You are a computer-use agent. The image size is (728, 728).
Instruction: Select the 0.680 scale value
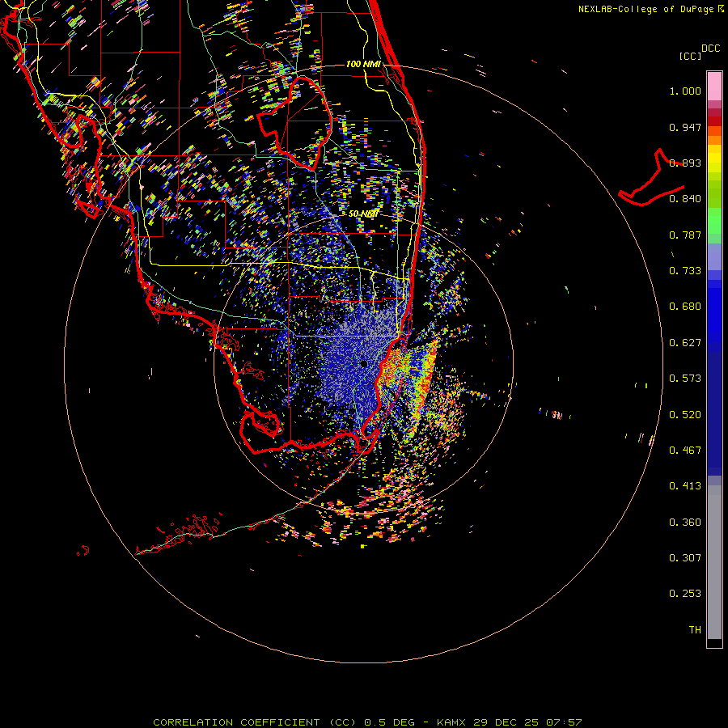point(685,307)
